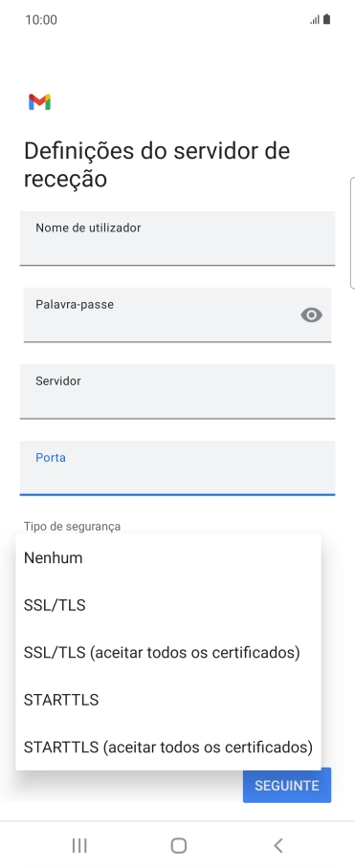Click the SEGUINTE button

point(287,785)
